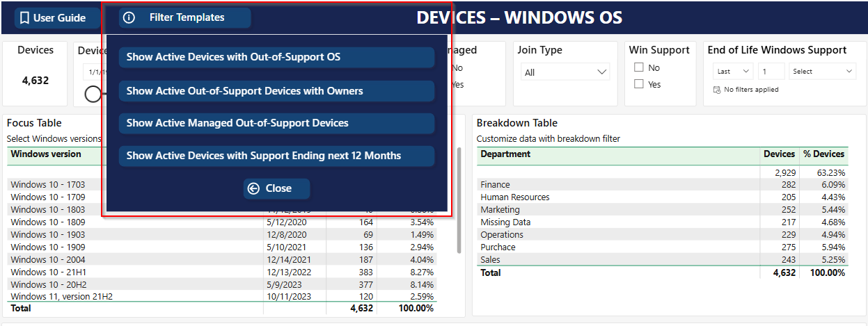Open the Join Type 'All' dropdown
868x326 pixels.
pyautogui.click(x=565, y=72)
